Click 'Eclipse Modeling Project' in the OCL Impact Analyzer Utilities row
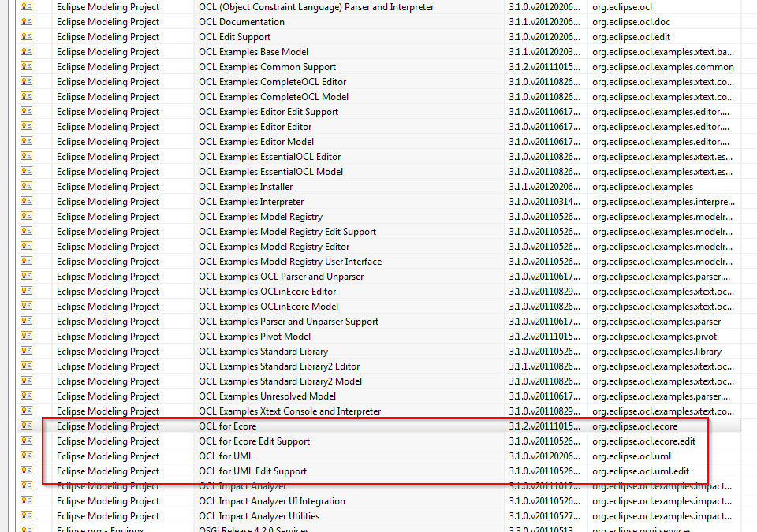757x532 pixels. click(x=108, y=516)
